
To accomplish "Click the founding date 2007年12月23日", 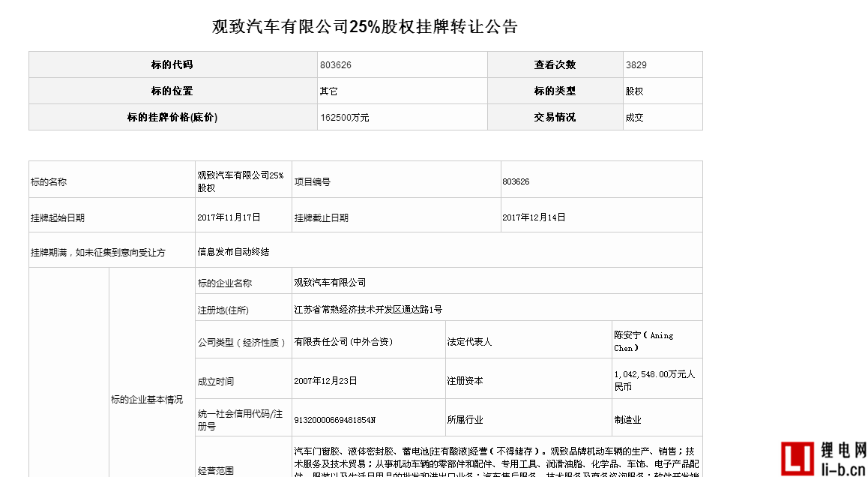I will tap(326, 380).
